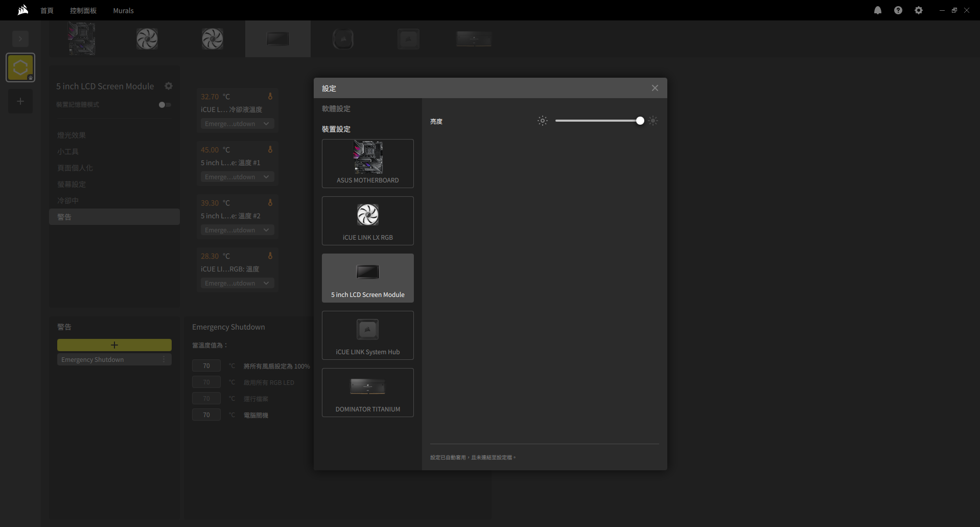Open the help question mark icon

coord(898,10)
